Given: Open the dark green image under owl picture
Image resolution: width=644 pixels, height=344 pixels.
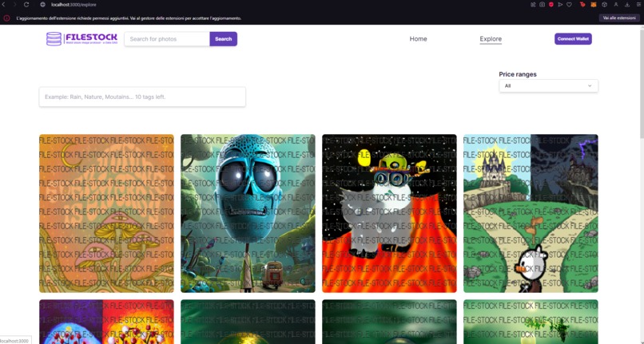Looking at the screenshot, I should click(x=389, y=322).
